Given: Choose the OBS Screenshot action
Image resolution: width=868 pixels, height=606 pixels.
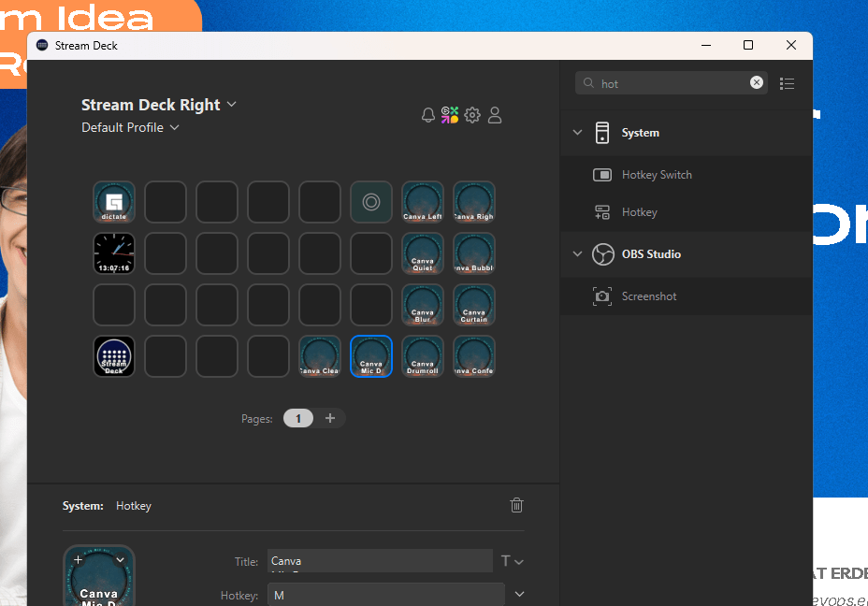Looking at the screenshot, I should (687, 296).
